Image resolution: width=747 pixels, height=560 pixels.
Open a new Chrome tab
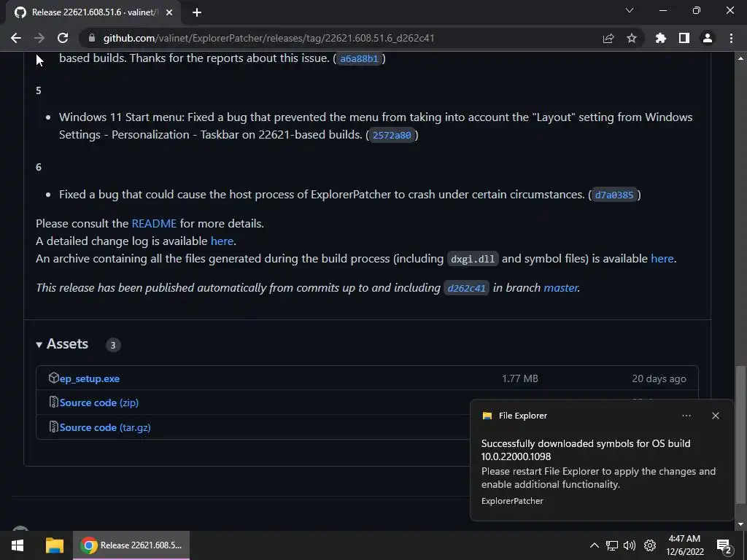(x=197, y=12)
